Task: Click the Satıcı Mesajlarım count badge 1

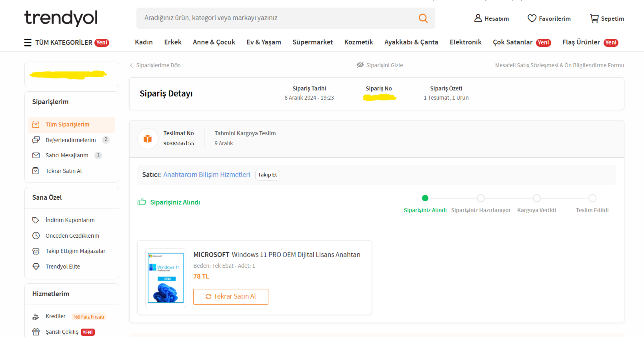Action: [98, 155]
